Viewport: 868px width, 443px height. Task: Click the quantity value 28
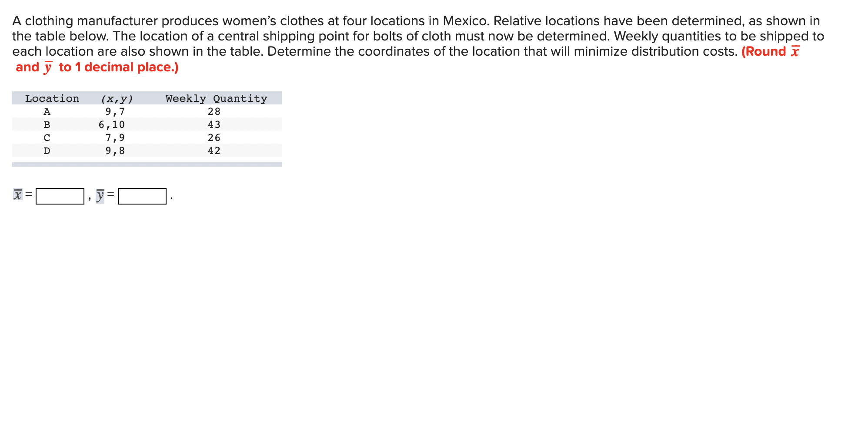(214, 111)
